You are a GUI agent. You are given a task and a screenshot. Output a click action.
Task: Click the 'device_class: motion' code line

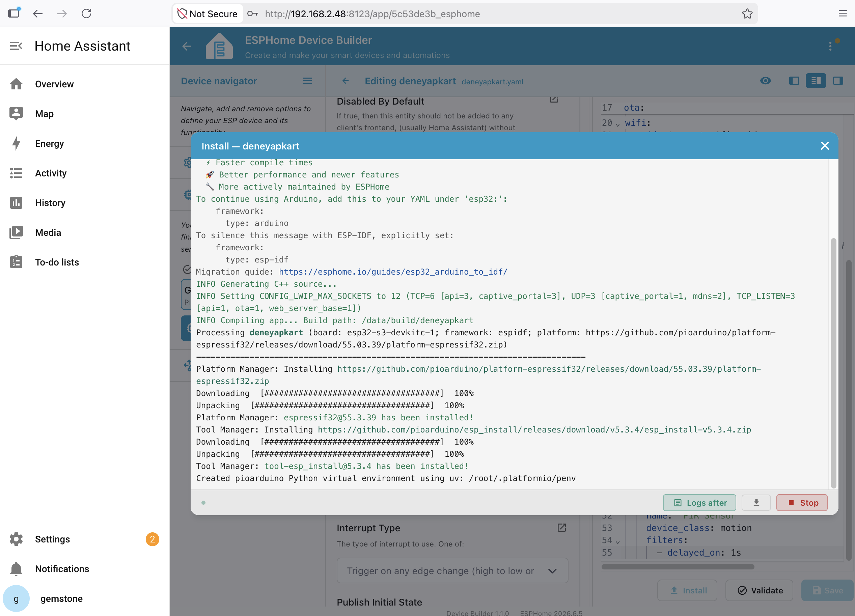698,528
